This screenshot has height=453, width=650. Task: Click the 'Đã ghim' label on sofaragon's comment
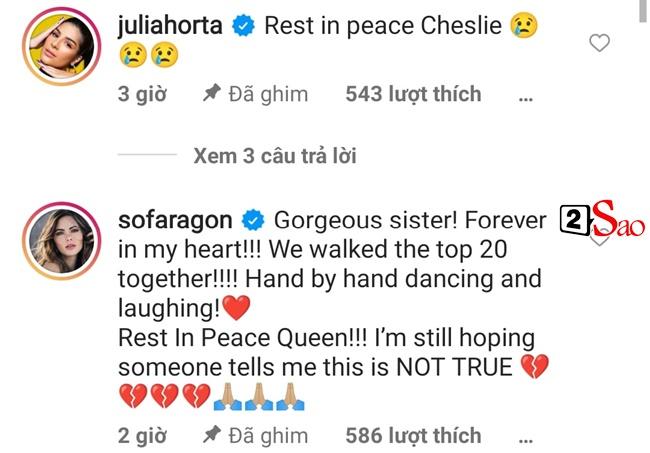[268, 436]
